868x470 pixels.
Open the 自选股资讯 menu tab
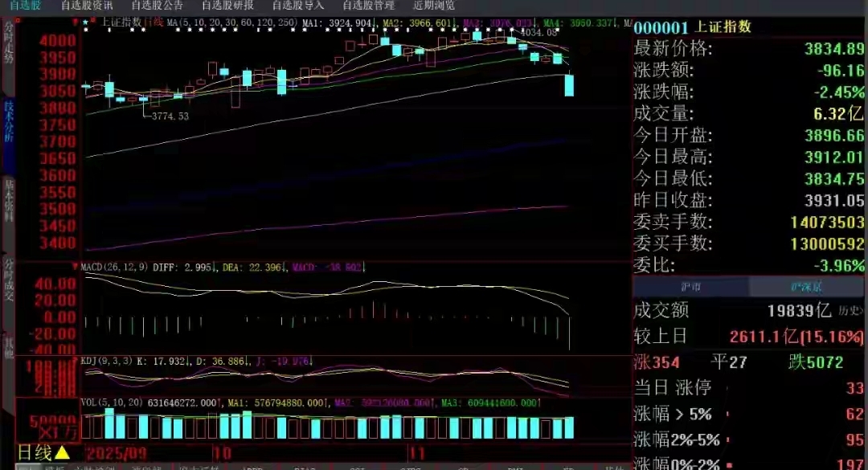tap(87, 6)
